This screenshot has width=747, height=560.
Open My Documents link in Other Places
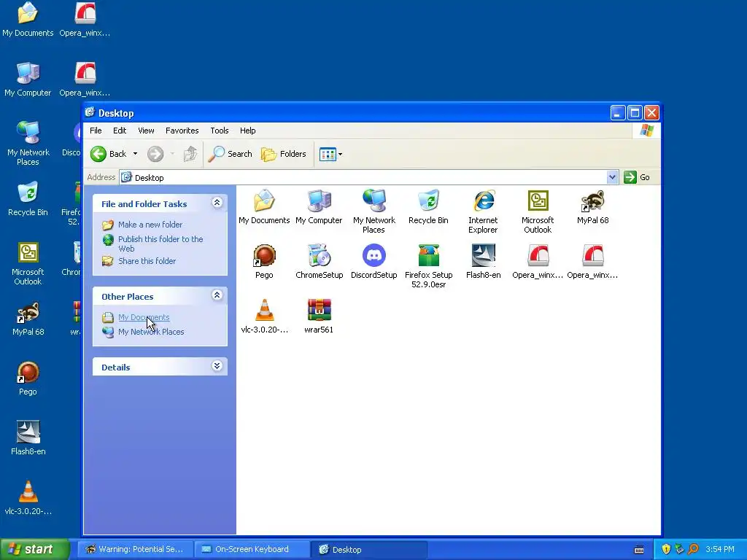144,317
